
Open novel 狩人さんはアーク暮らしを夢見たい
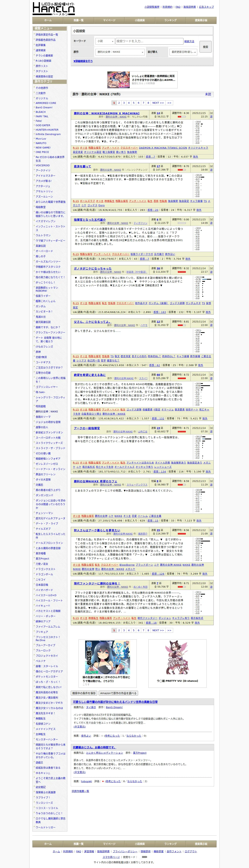point(97,530)
